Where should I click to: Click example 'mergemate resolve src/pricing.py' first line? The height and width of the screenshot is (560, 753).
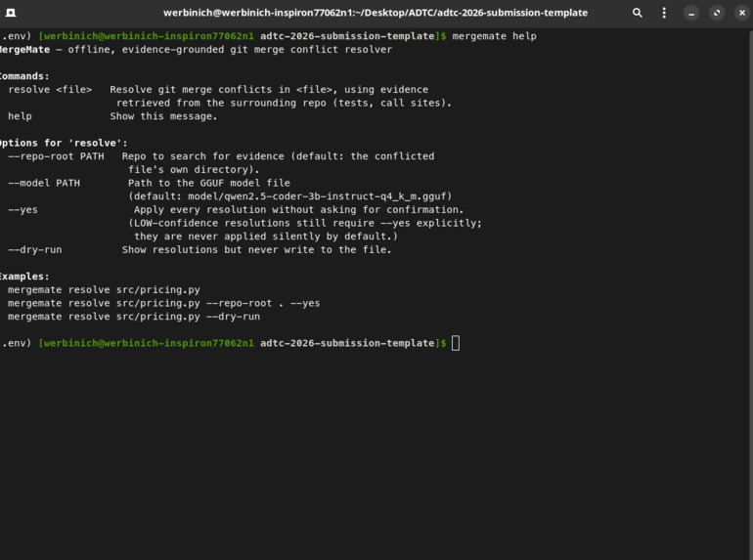(x=104, y=290)
